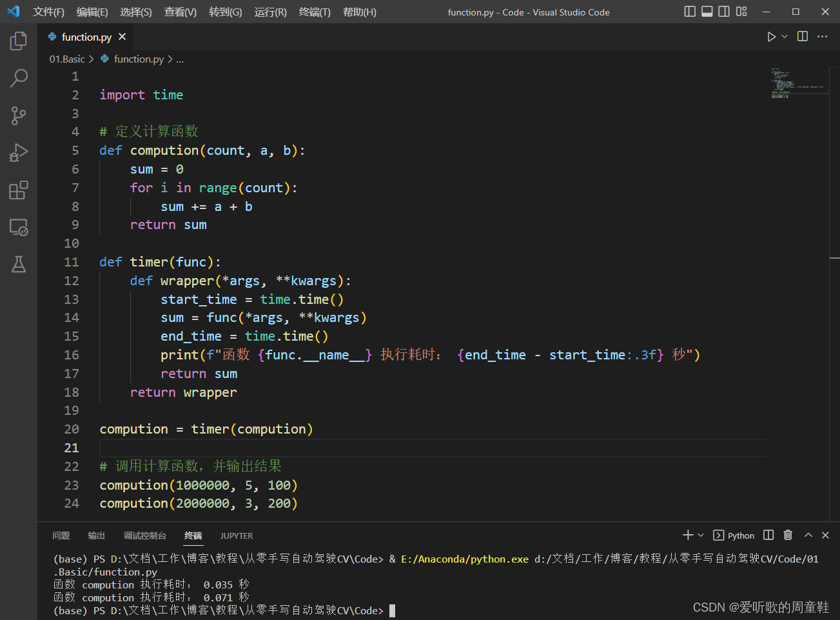
Task: Click the VS Code logo icon
Action: (14, 12)
